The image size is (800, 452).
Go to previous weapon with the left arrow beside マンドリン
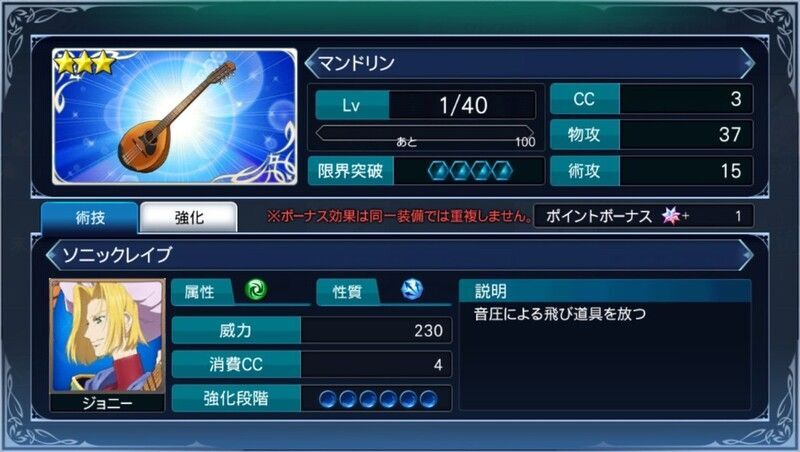point(311,63)
